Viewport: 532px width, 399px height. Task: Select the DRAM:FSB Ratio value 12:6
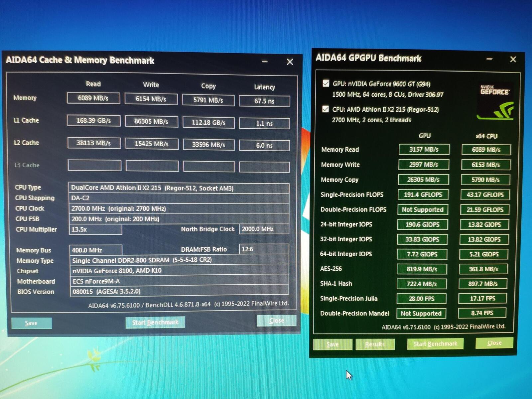pos(264,249)
